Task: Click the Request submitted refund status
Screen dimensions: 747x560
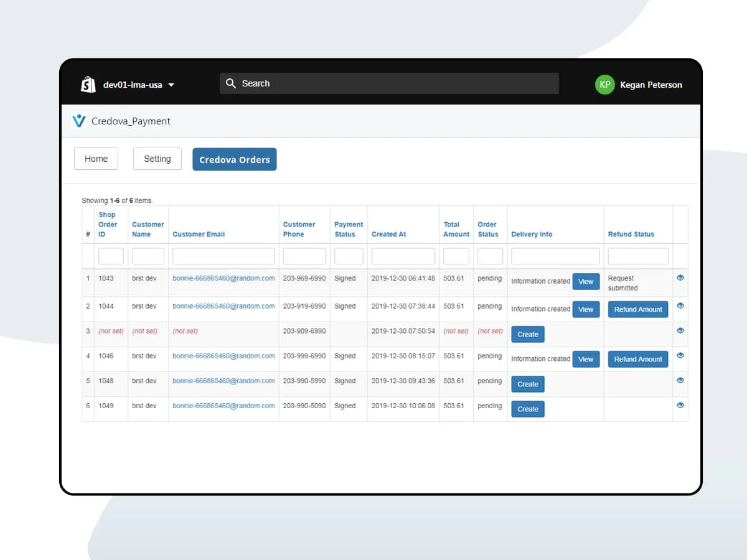Action: (623, 283)
